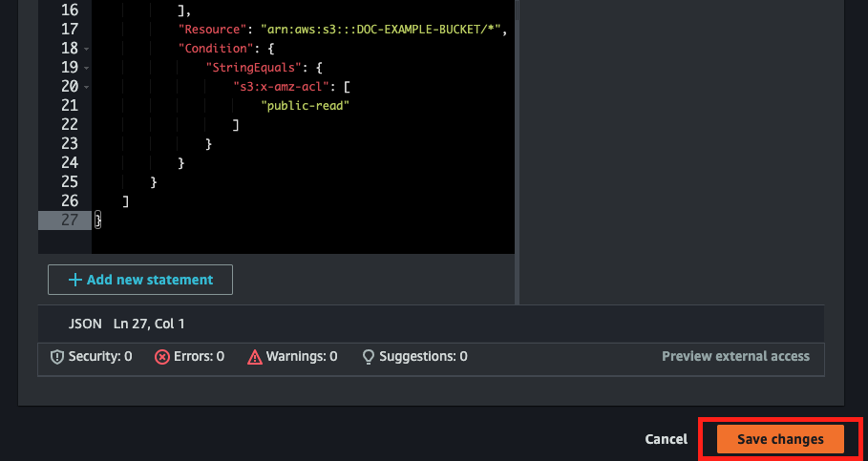Open Preview external access
The height and width of the screenshot is (461, 868).
pyautogui.click(x=735, y=356)
